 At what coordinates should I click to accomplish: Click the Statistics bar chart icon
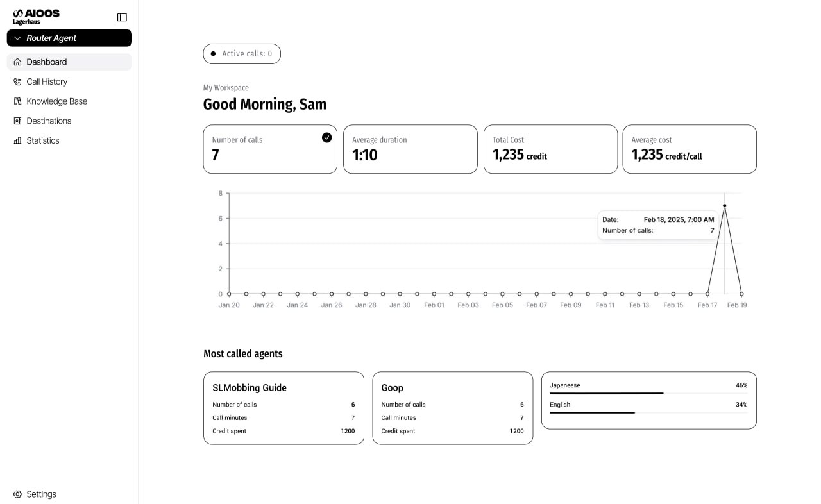point(17,140)
